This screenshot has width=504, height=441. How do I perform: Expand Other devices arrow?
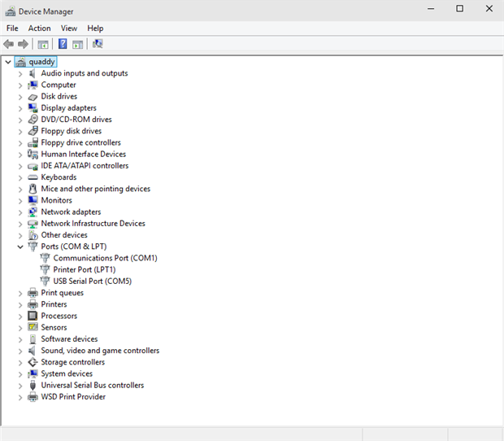point(20,235)
